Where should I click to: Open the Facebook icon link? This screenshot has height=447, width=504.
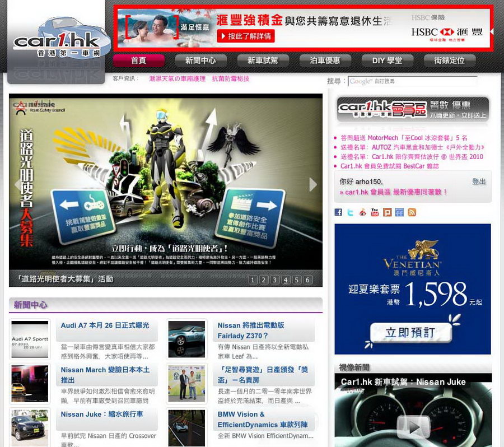coord(338,212)
